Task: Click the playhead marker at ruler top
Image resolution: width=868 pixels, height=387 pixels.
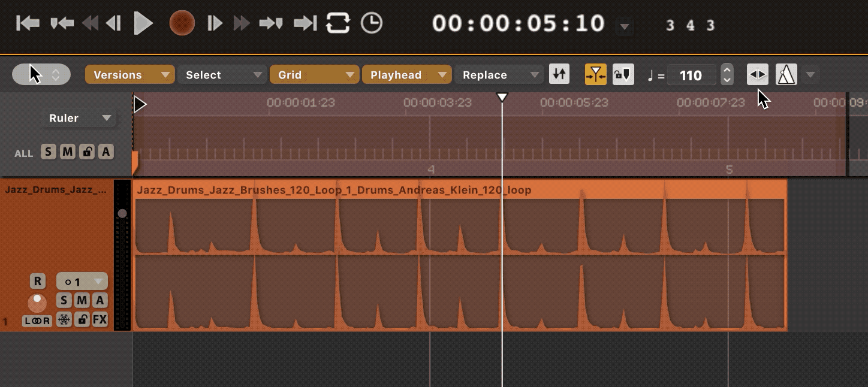Action: coord(502,97)
